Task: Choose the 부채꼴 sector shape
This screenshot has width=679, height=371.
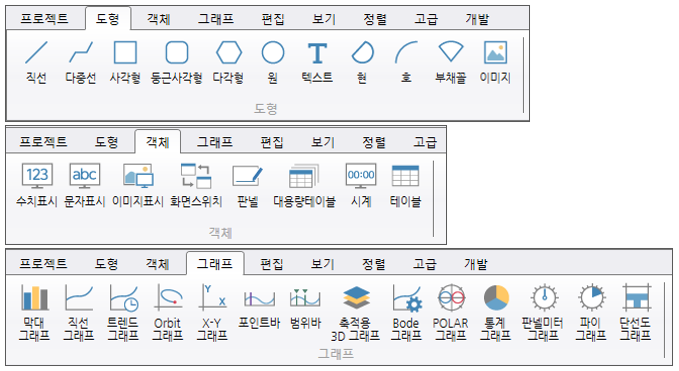Action: [x=451, y=62]
